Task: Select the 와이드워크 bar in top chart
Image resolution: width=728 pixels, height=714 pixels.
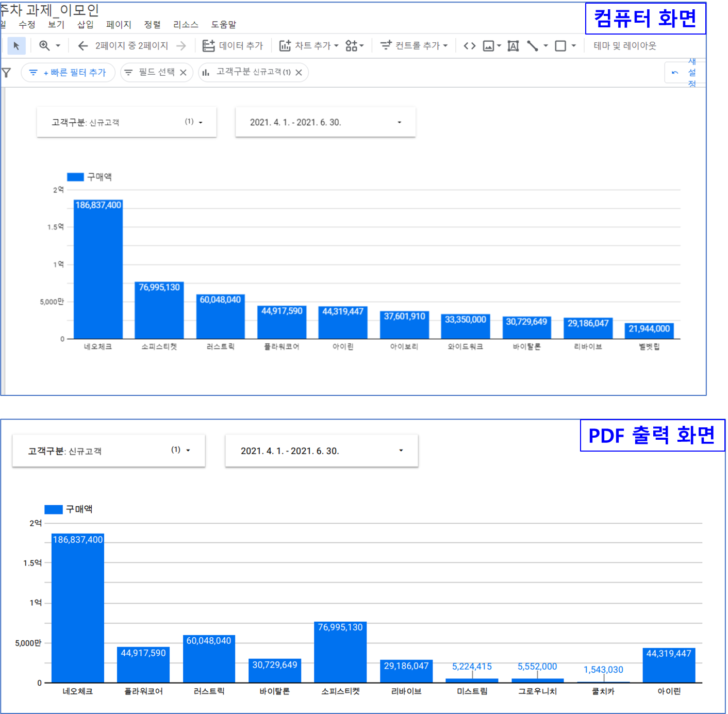Action: 466,326
